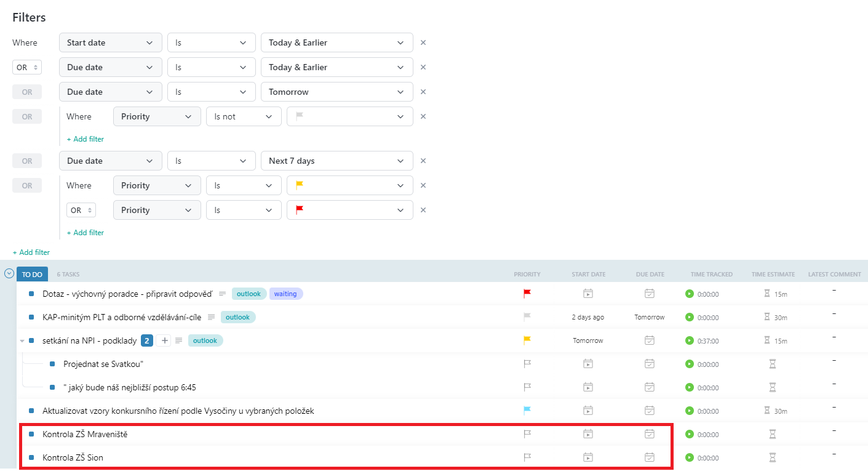Click blue priority flag of Aktualizovat vzory task
This screenshot has height=471, width=868.
527,411
